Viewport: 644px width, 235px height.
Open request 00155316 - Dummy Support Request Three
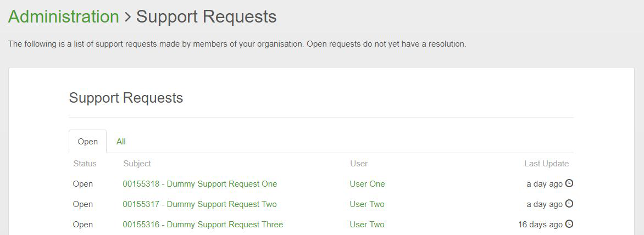pyautogui.click(x=203, y=225)
